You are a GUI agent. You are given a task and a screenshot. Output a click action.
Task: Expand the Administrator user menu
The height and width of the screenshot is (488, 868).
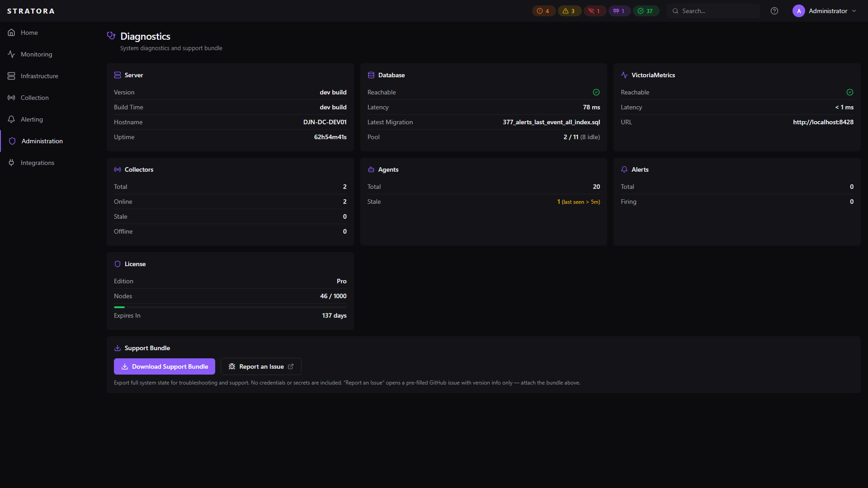pos(825,11)
